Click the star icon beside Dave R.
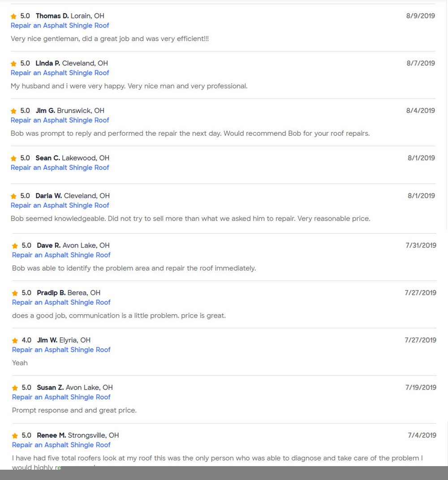This screenshot has height=480, width=448. tap(15, 246)
